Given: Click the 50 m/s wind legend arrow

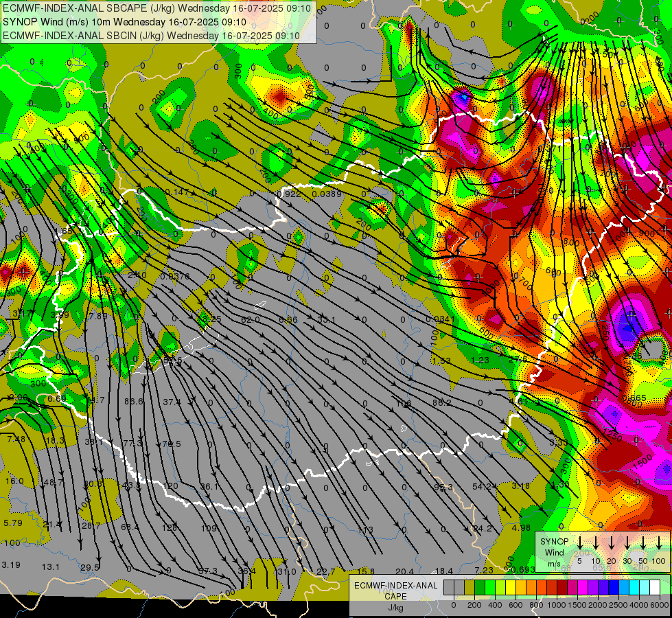Looking at the screenshot, I should [x=643, y=542].
